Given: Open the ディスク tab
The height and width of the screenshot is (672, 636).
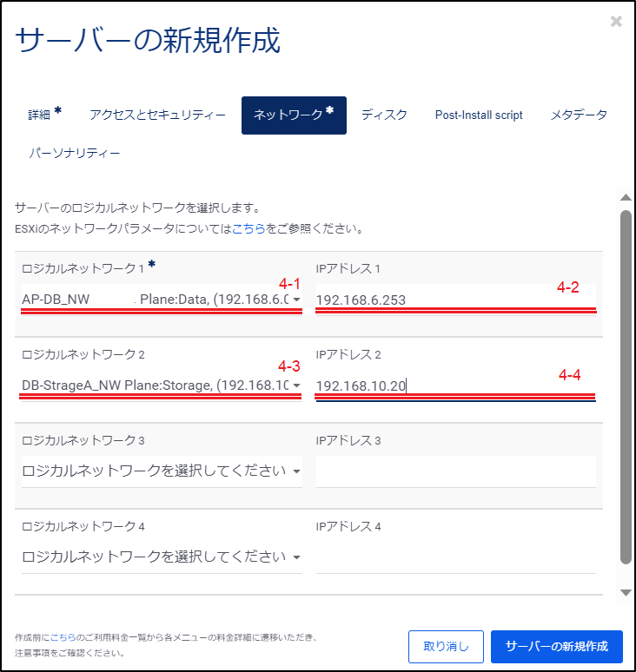Looking at the screenshot, I should click(384, 115).
